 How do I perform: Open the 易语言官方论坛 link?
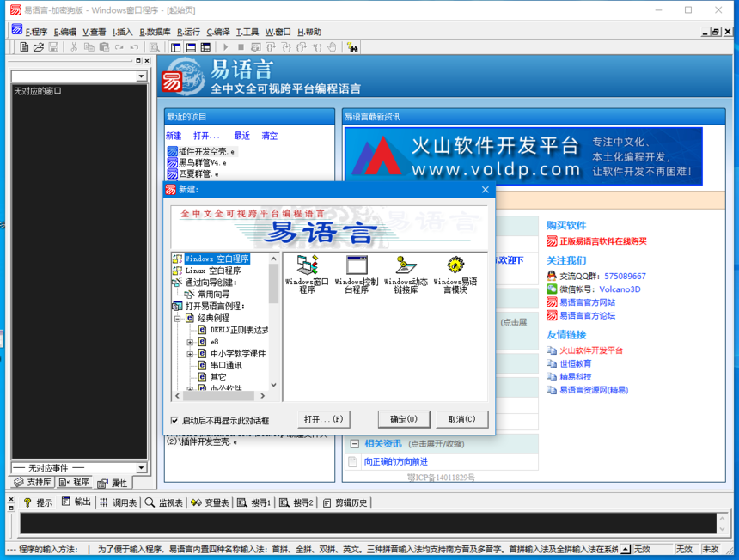[587, 315]
